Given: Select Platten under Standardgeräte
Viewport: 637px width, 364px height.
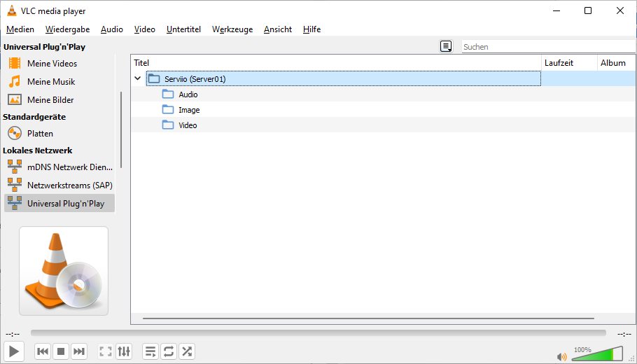Looking at the screenshot, I should pyautogui.click(x=59, y=133).
